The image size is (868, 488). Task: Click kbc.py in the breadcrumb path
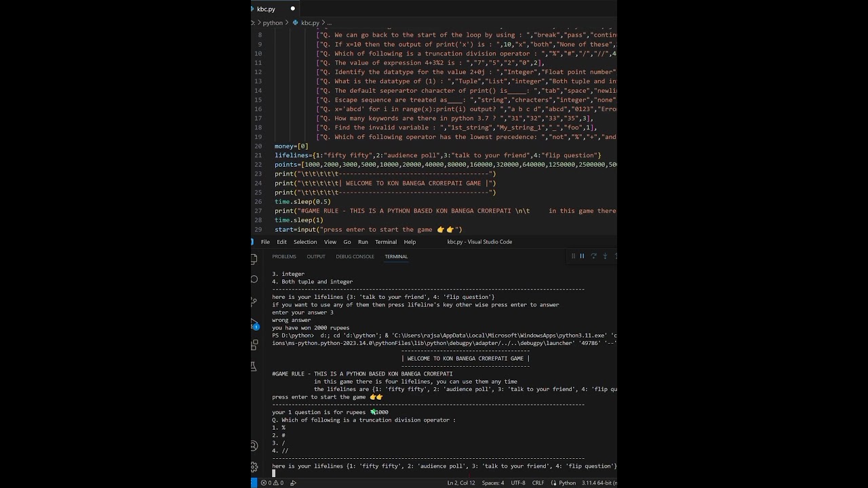click(x=310, y=22)
